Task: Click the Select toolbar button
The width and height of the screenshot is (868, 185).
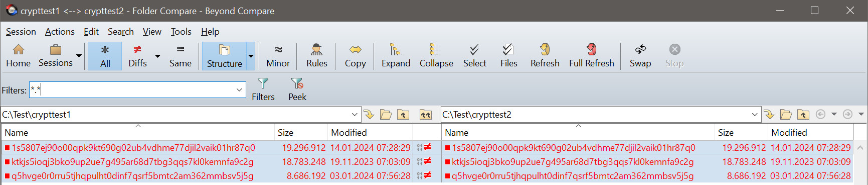Action: (474, 56)
